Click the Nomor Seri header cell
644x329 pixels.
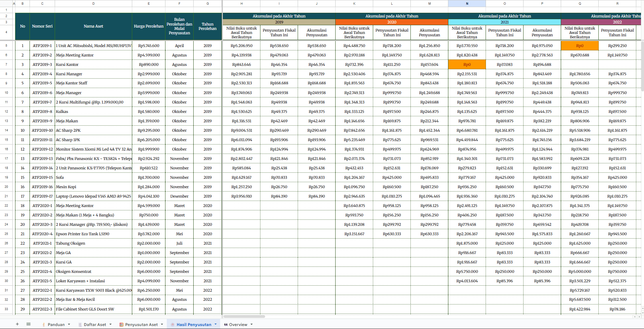coord(42,26)
